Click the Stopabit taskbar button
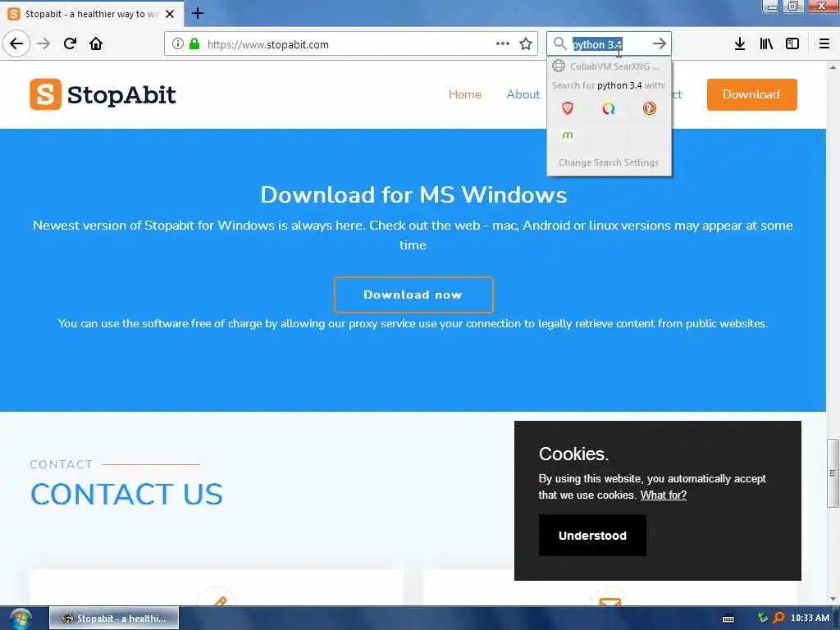840x630 pixels. (x=114, y=619)
